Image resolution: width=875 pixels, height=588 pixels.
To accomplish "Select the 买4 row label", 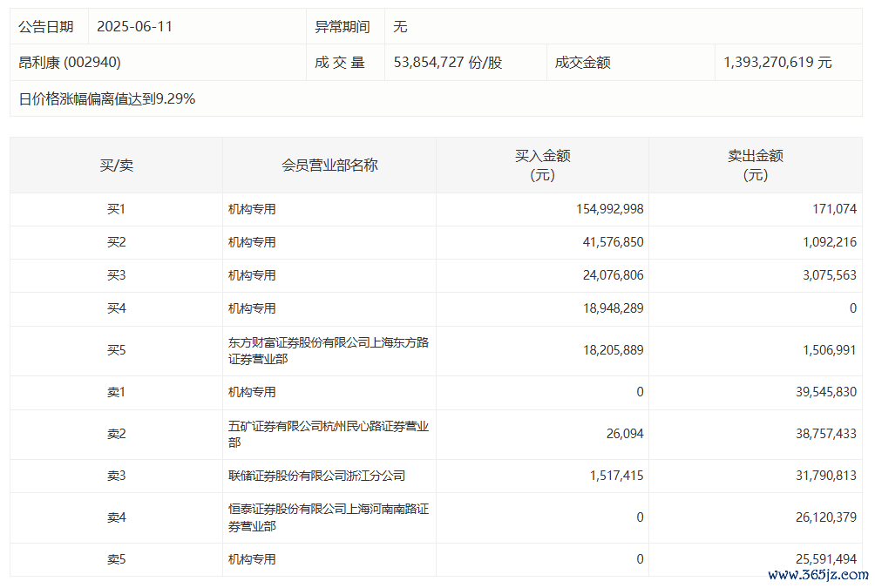I will 116,308.
